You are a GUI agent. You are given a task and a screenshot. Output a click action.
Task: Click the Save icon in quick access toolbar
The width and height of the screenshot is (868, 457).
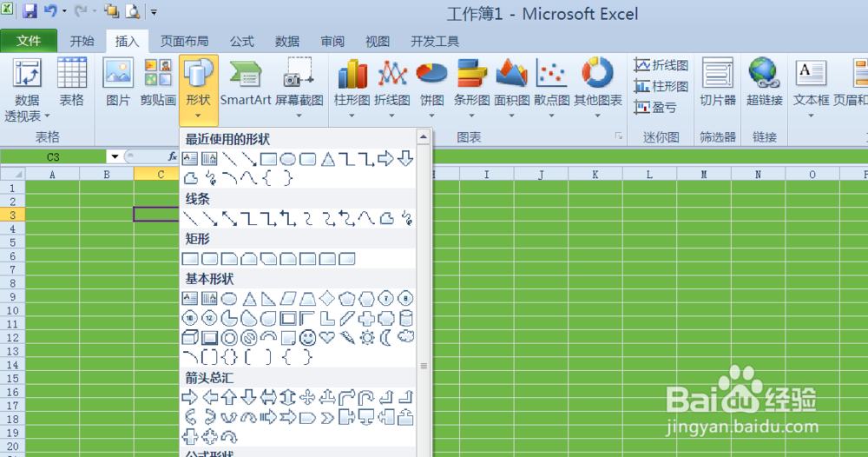coord(29,10)
